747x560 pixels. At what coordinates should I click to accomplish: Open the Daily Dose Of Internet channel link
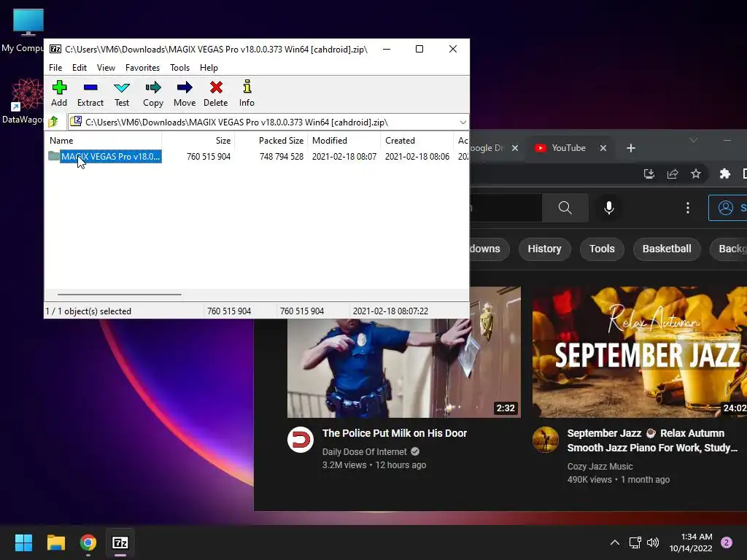coord(365,452)
